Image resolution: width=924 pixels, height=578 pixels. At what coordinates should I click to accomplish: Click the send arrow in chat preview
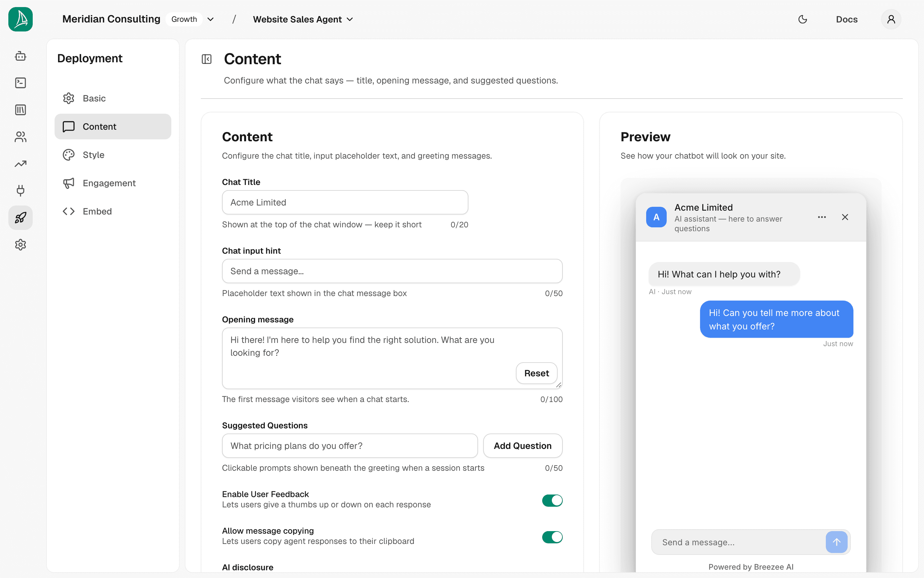836,542
